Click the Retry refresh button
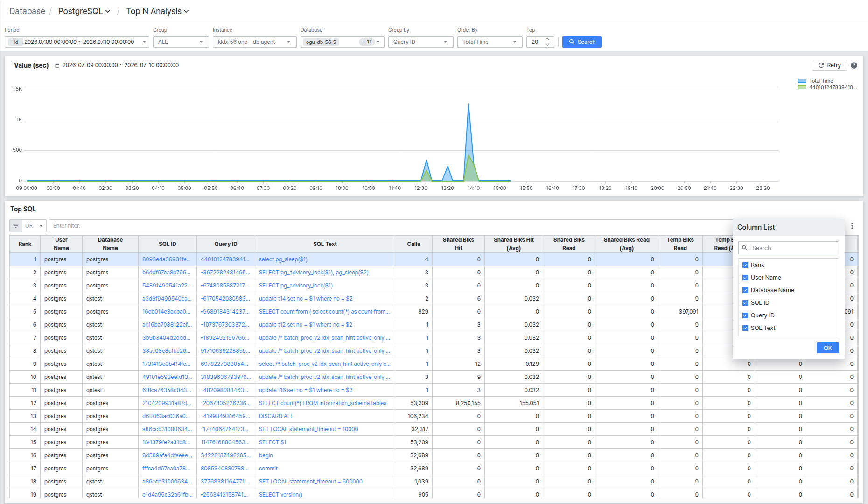Viewport: 868px width, 504px height. (x=829, y=65)
